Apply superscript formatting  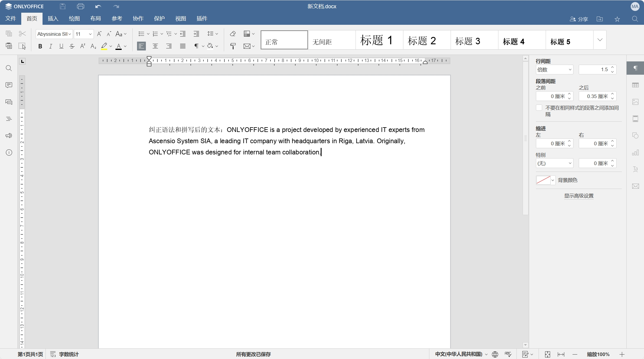tap(83, 46)
